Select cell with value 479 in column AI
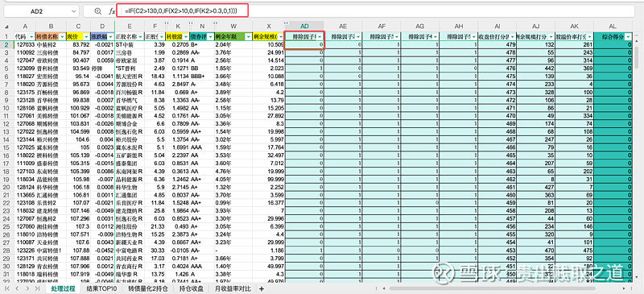This screenshot has height=294, width=644. pyautogui.click(x=497, y=44)
